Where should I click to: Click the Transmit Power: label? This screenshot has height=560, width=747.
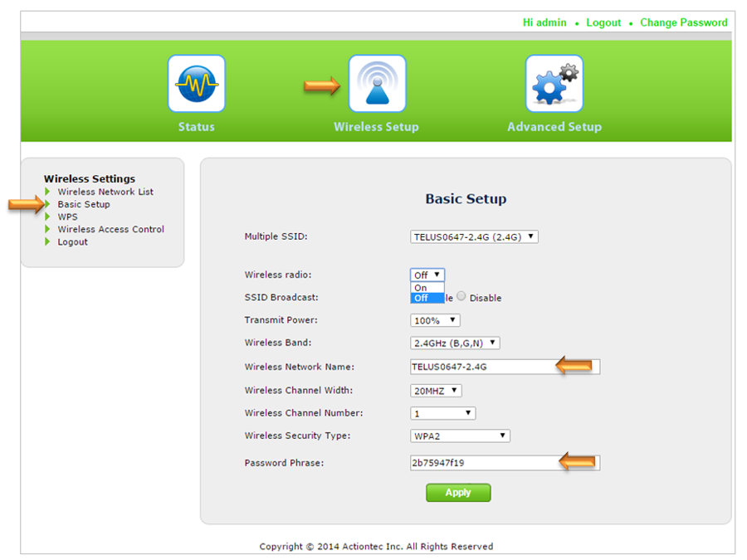tap(281, 320)
